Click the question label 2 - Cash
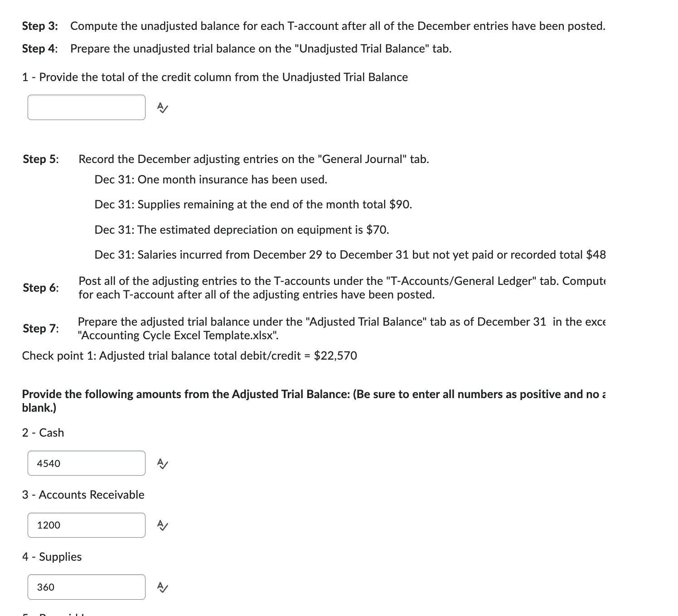Image resolution: width=678 pixels, height=616 pixels. 43,433
